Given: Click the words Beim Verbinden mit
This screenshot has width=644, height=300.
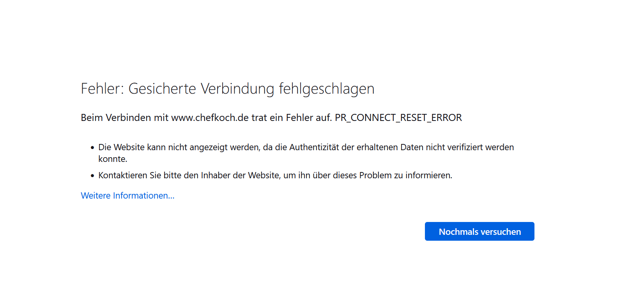Looking at the screenshot, I should click(124, 118).
